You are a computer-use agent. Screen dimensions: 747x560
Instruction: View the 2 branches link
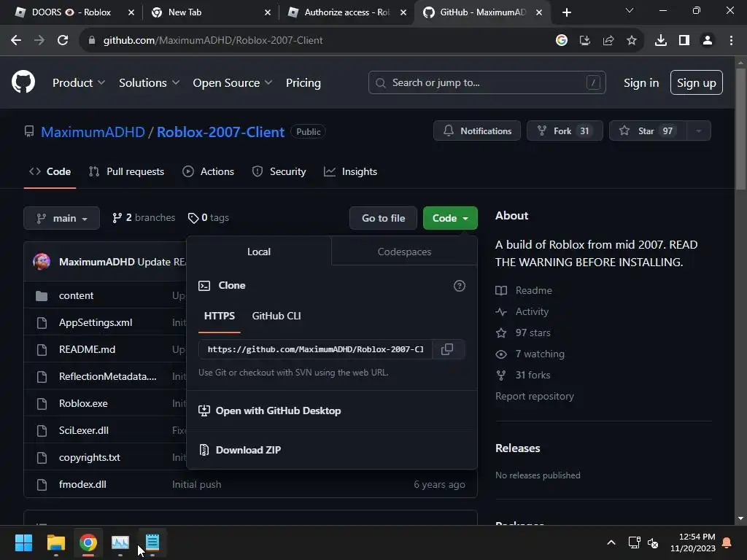click(144, 217)
